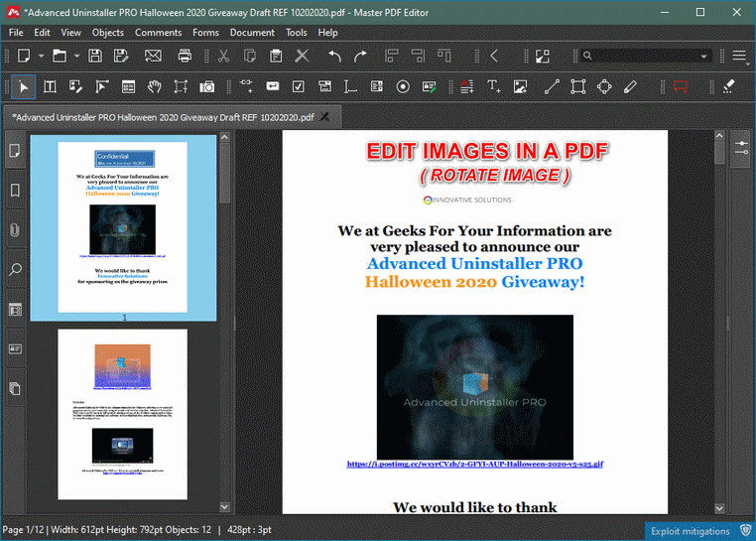
Task: Open the View menu
Action: tap(70, 33)
